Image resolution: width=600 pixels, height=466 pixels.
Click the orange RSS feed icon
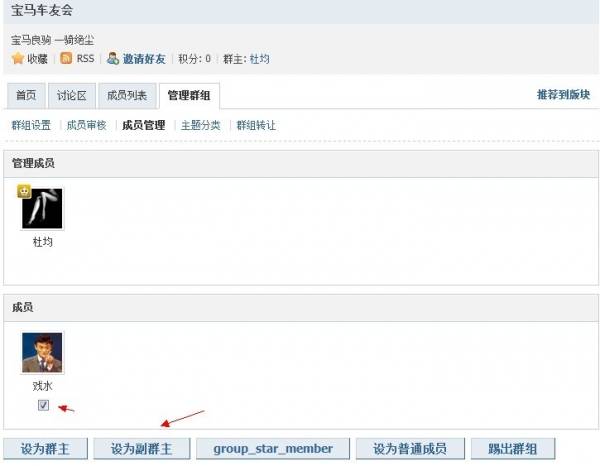(67, 59)
